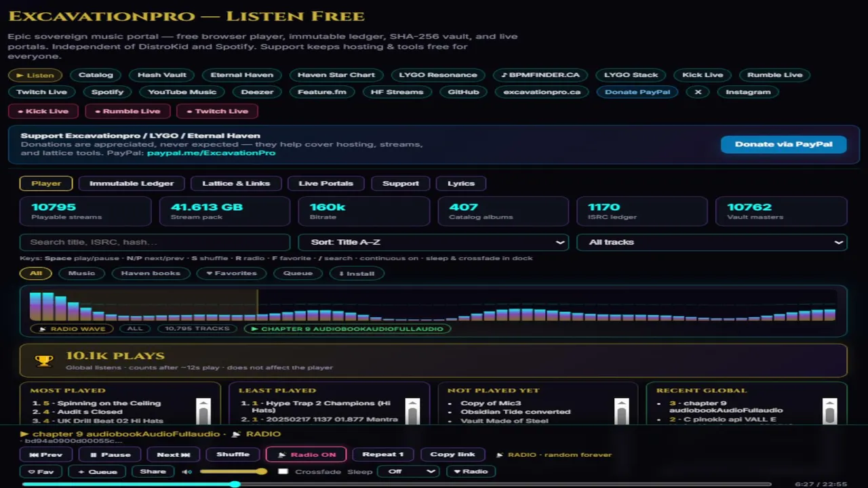Enable Shuffle playback

click(x=233, y=455)
